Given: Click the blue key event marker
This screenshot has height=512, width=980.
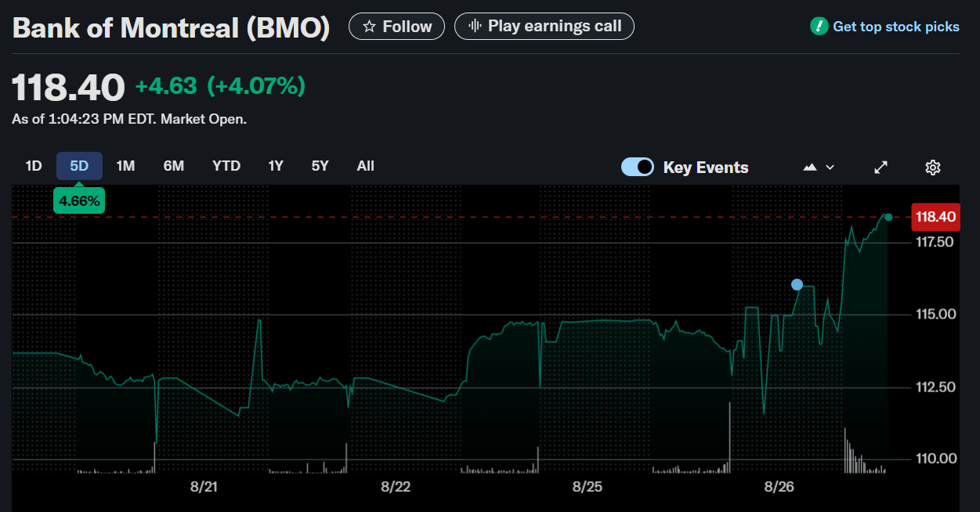Looking at the screenshot, I should [797, 284].
